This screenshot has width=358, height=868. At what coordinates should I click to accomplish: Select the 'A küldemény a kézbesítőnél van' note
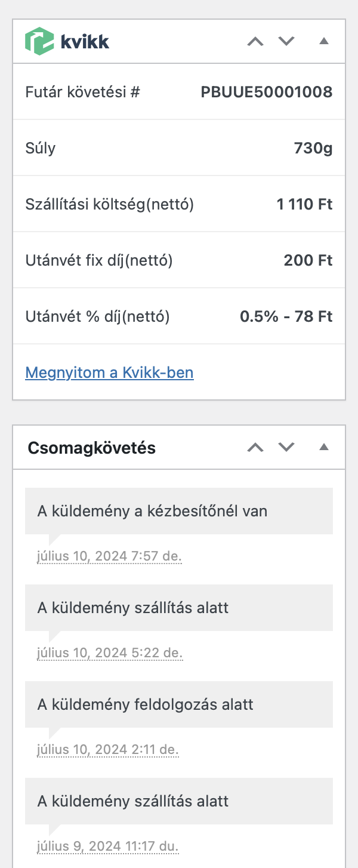tap(152, 511)
